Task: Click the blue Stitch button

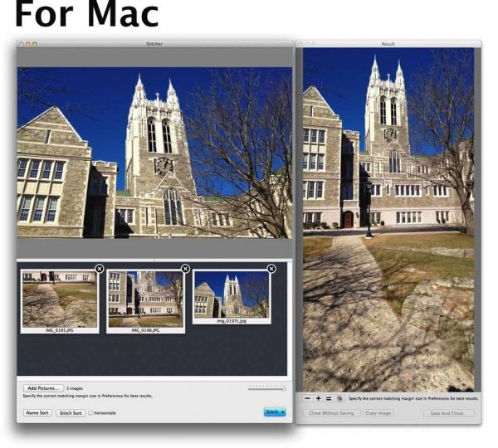Action: click(275, 411)
